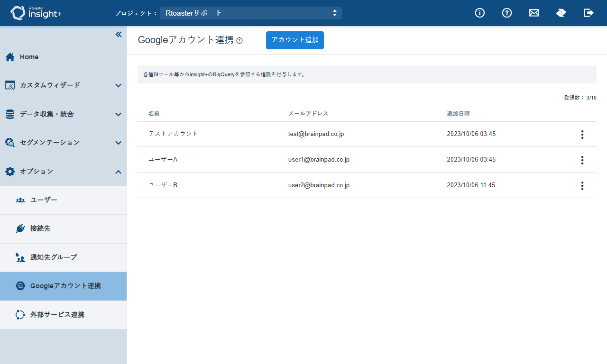Viewport: 607px width, 364px height.
Task: Open the project selector dropdown
Action: [x=251, y=13]
